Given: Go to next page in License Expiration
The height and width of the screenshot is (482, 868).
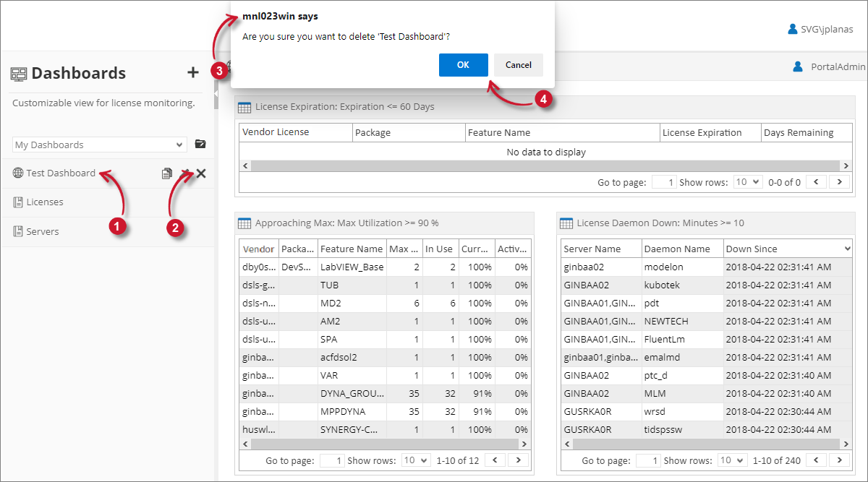Looking at the screenshot, I should 840,182.
